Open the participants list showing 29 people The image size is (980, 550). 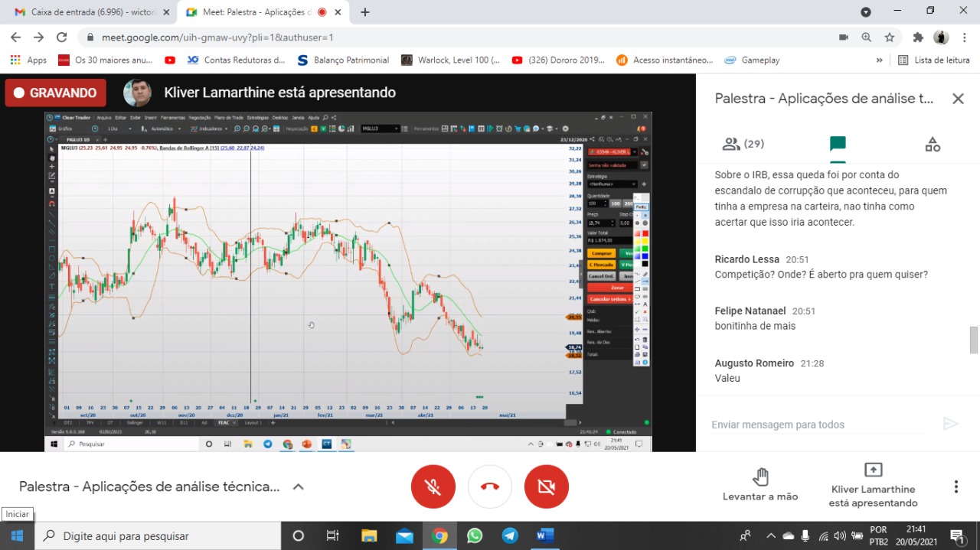tap(743, 144)
